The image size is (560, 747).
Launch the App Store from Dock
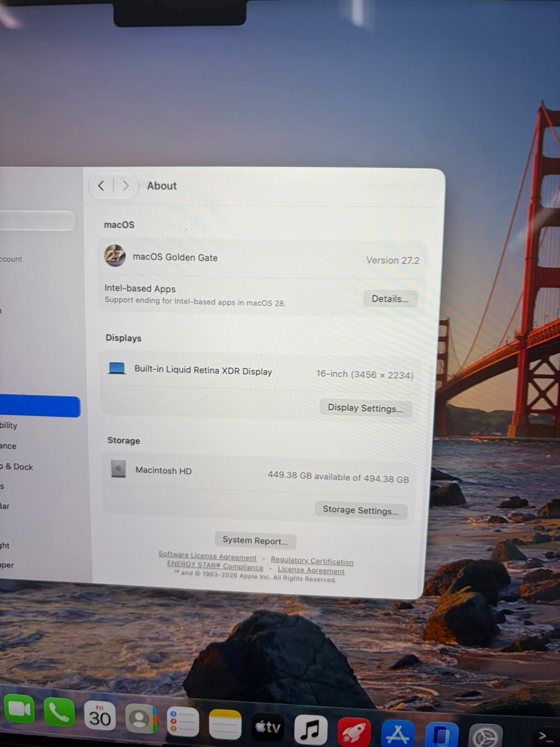[x=398, y=733]
